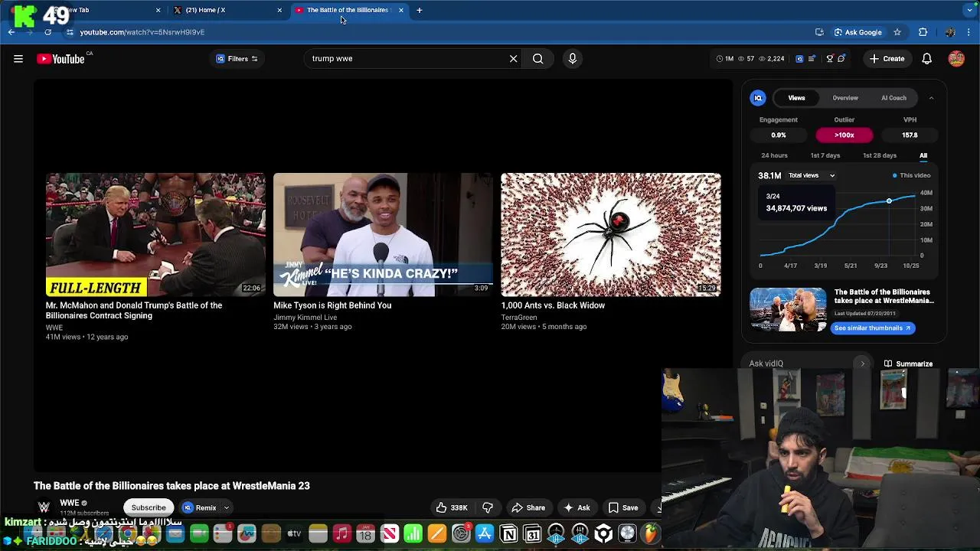Go back with the browser back arrow

point(11,32)
